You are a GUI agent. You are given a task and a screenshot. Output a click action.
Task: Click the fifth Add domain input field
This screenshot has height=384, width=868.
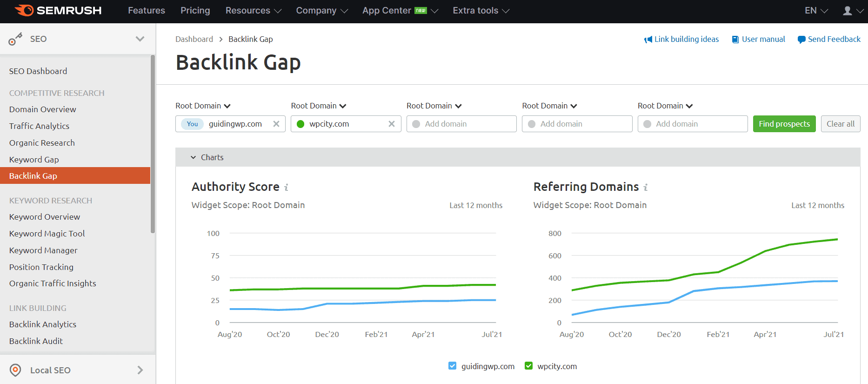(693, 124)
